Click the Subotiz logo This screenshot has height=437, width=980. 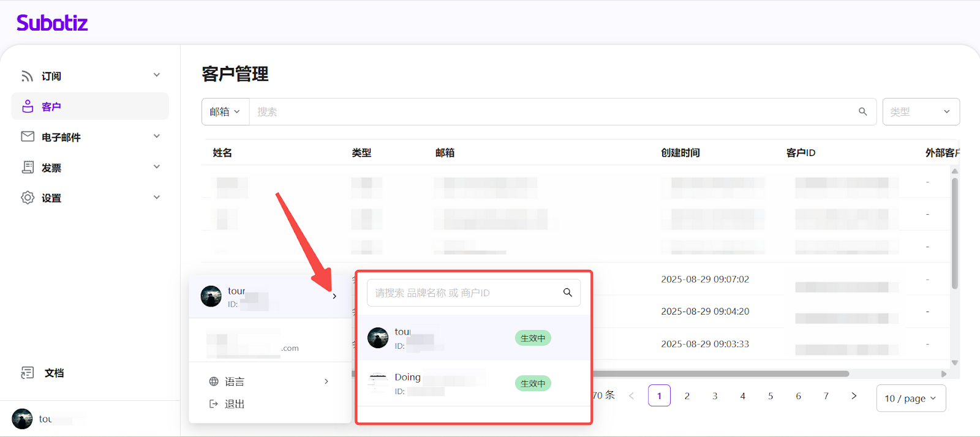[x=52, y=23]
